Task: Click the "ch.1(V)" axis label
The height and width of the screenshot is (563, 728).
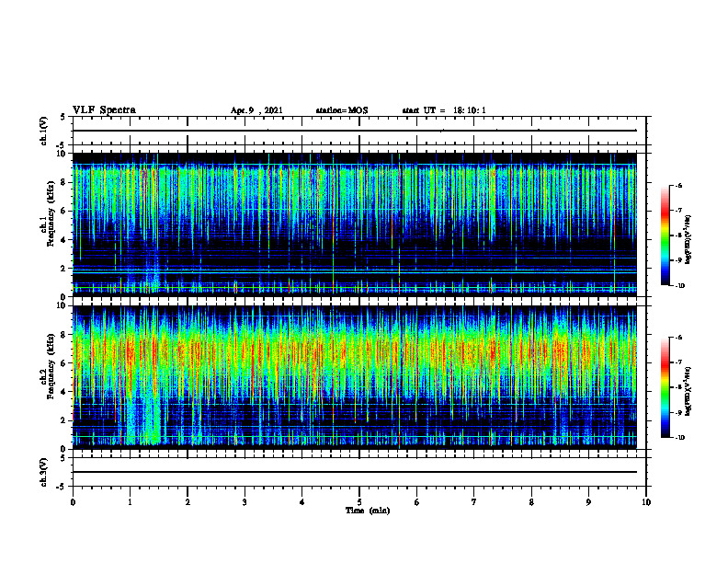Action: click(x=43, y=131)
